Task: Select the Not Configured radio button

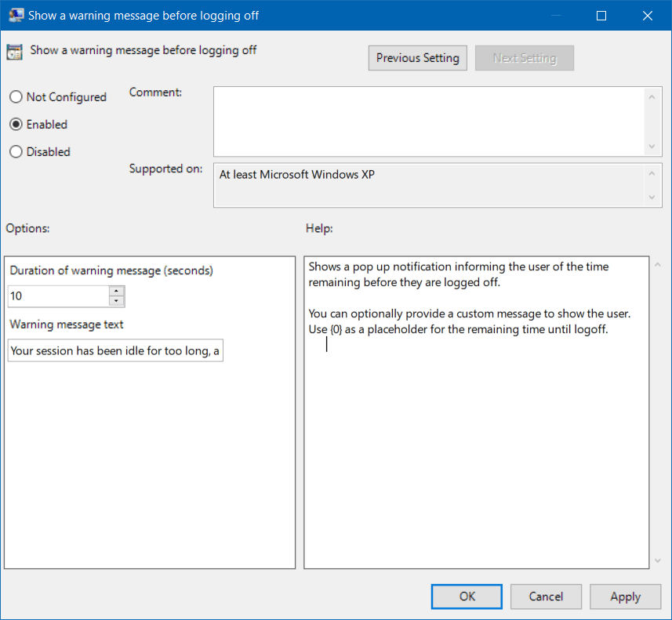Action: click(x=15, y=96)
